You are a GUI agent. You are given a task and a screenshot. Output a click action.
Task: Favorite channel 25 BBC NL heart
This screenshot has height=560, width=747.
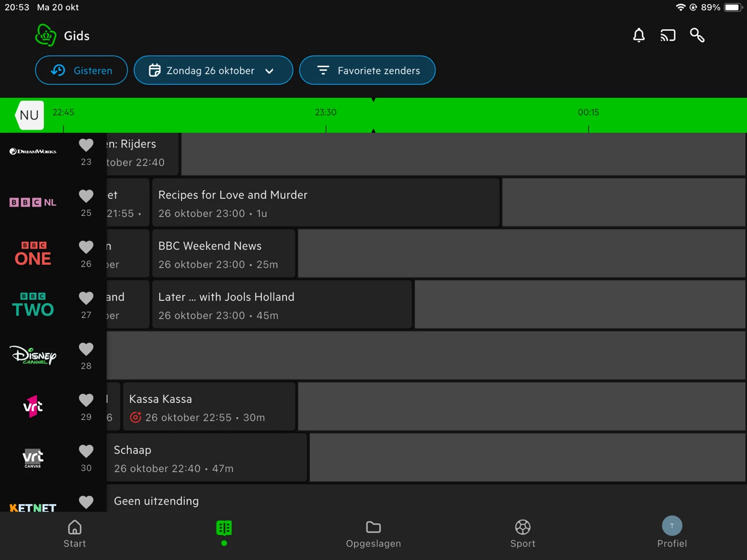pyautogui.click(x=86, y=195)
